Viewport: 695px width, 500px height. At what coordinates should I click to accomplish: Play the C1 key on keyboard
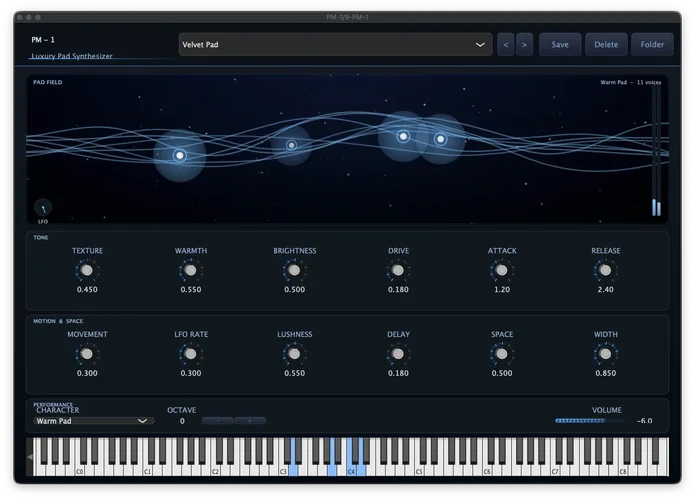148,471
